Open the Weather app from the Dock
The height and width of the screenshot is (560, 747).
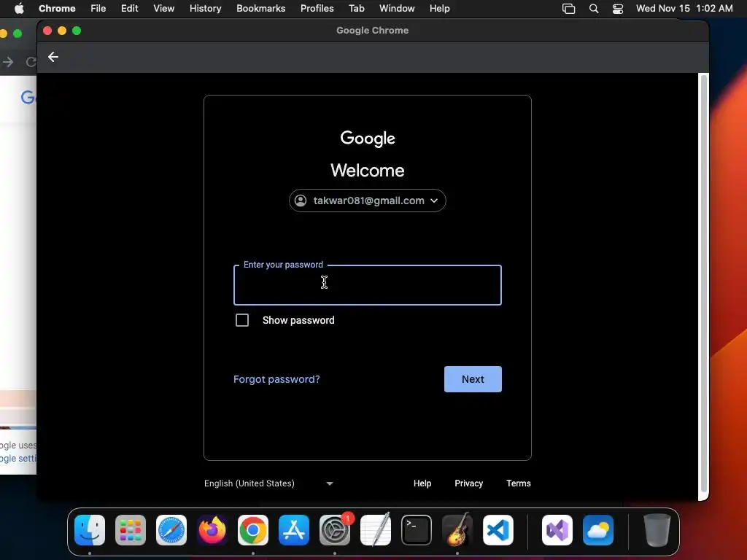598,530
